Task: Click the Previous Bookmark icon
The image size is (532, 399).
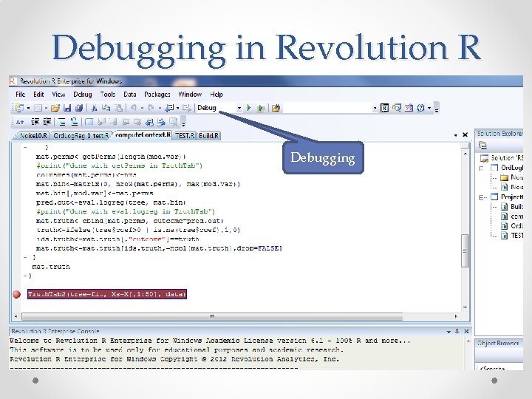Action: [101, 122]
